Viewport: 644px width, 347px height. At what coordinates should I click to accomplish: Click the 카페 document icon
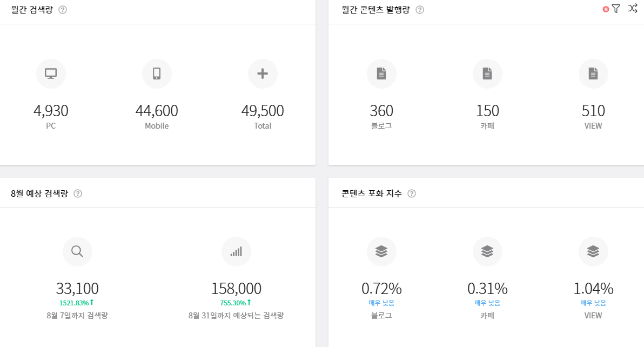(x=487, y=74)
